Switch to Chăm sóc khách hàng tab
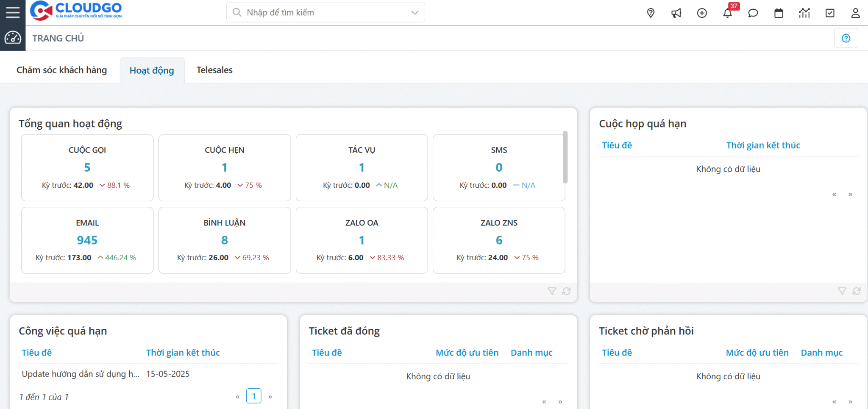The height and width of the screenshot is (409, 868). click(62, 70)
